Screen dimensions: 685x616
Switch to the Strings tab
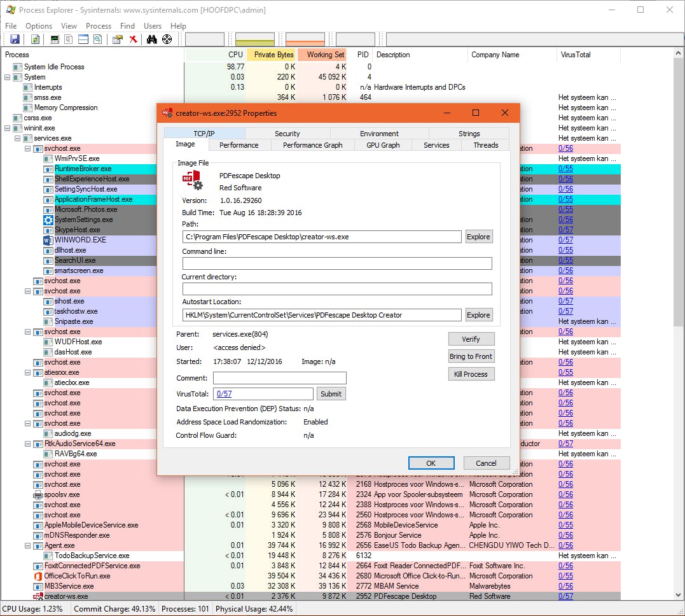469,134
